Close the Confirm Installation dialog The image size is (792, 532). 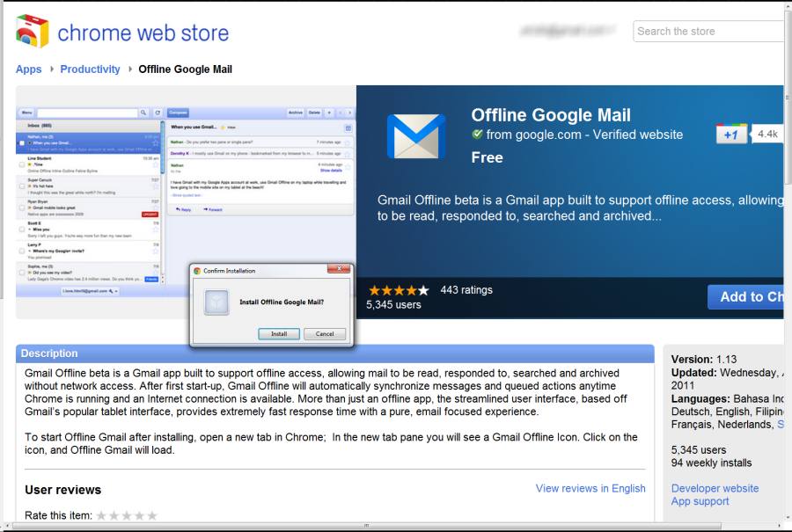click(339, 270)
